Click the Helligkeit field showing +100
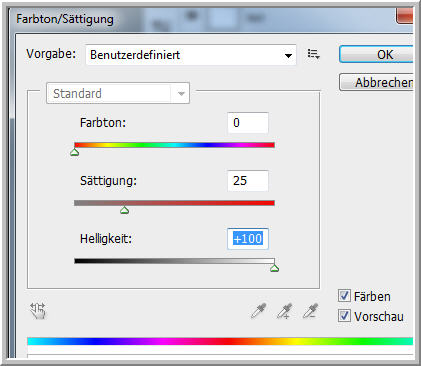 point(248,239)
